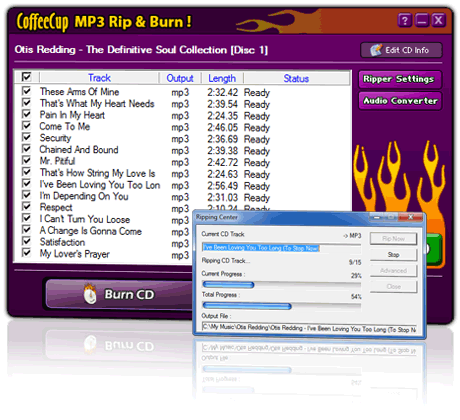The image size is (460, 420).
Task: Minimize the CoffeeCup MP3 Rip & Burn window
Action: 422,21
